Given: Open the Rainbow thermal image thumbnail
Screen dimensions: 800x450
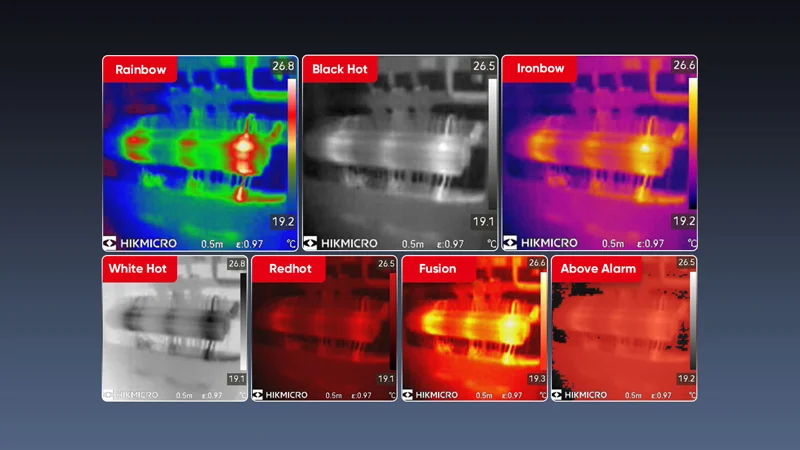Looking at the screenshot, I should click(x=200, y=153).
